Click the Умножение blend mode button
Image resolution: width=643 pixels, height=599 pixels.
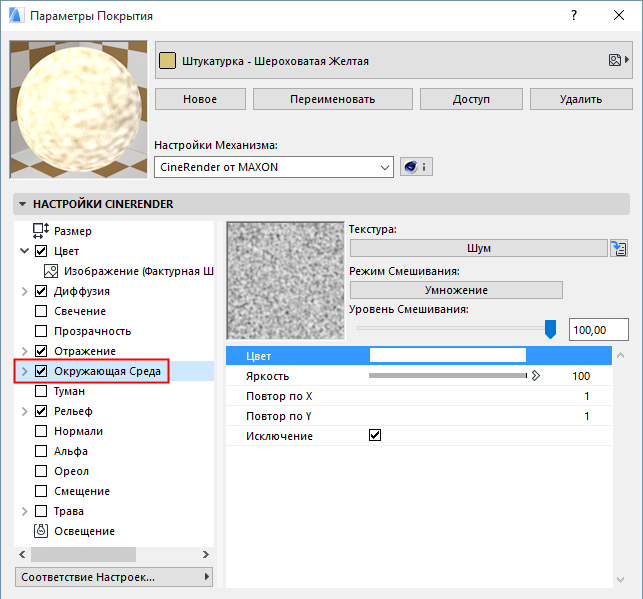(x=456, y=290)
